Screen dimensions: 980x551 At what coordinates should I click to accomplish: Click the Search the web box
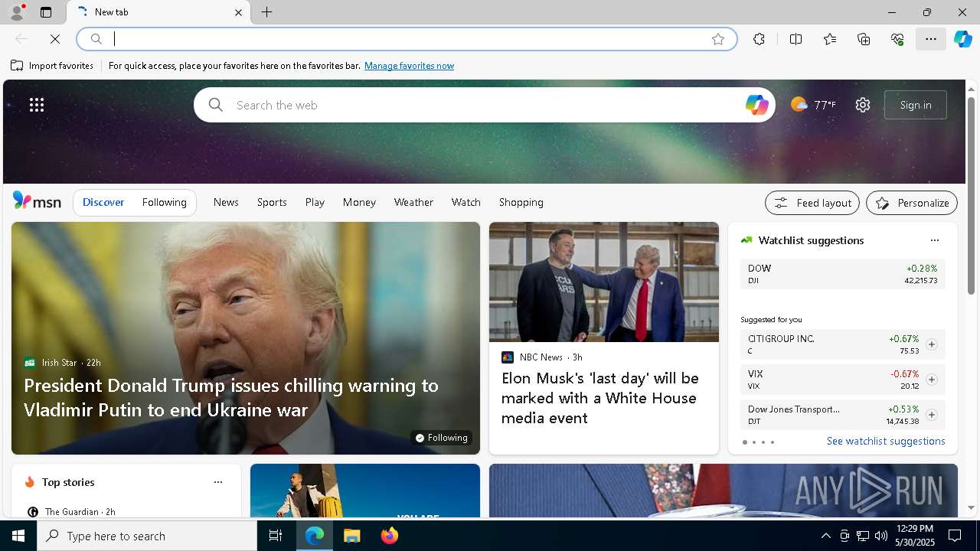coord(485,105)
